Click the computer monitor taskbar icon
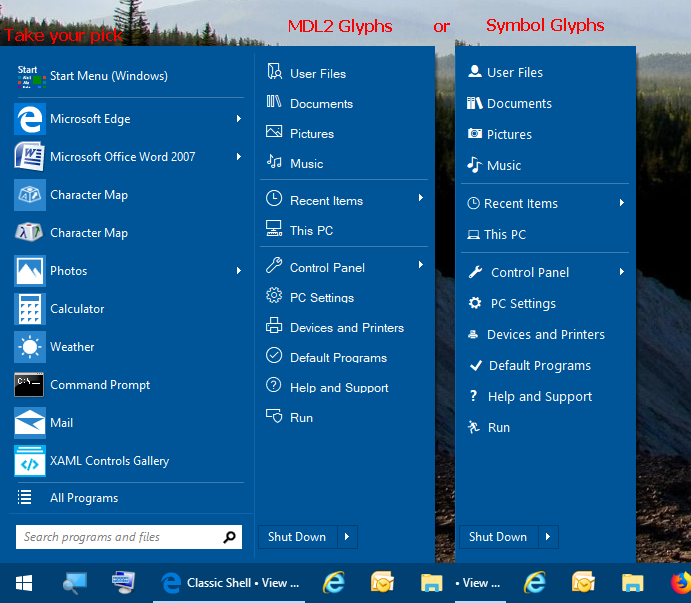 click(123, 582)
